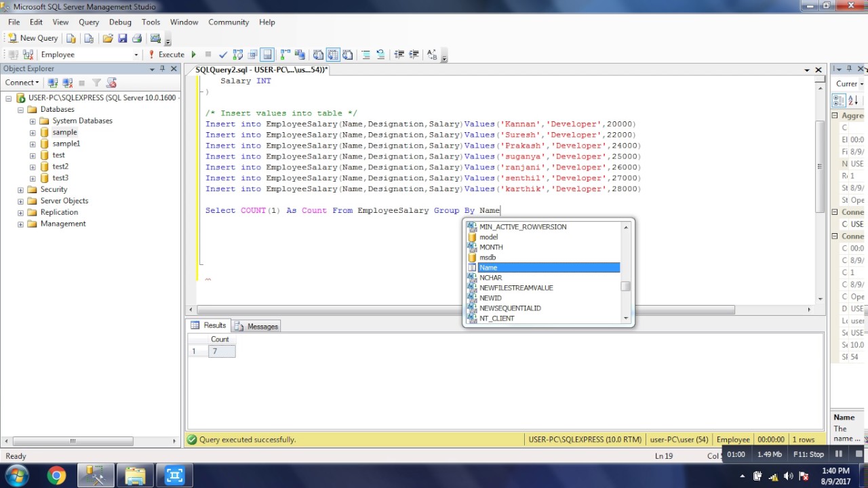Screen dimensions: 868x488
Task: Switch to the SQLQuery2.sql tab
Action: point(261,70)
